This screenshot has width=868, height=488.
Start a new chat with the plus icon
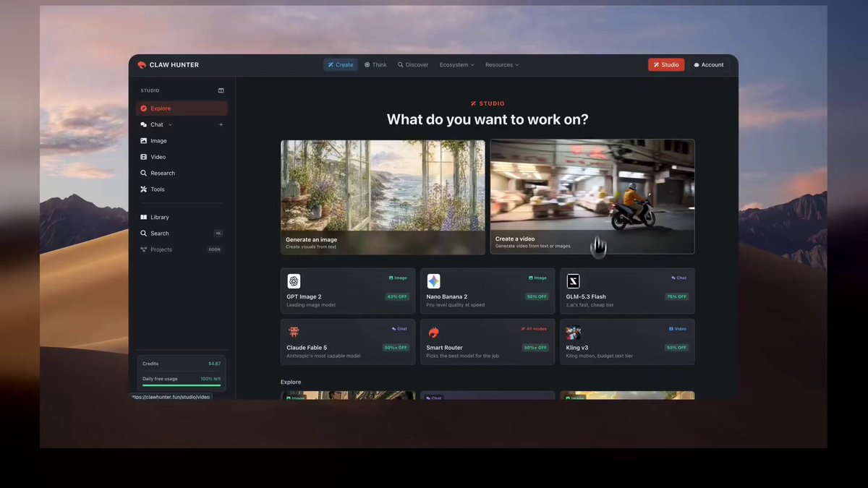[221, 124]
